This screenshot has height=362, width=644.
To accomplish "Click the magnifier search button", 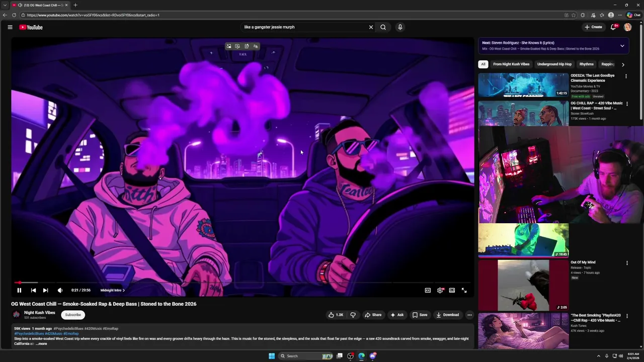I will pos(383,27).
